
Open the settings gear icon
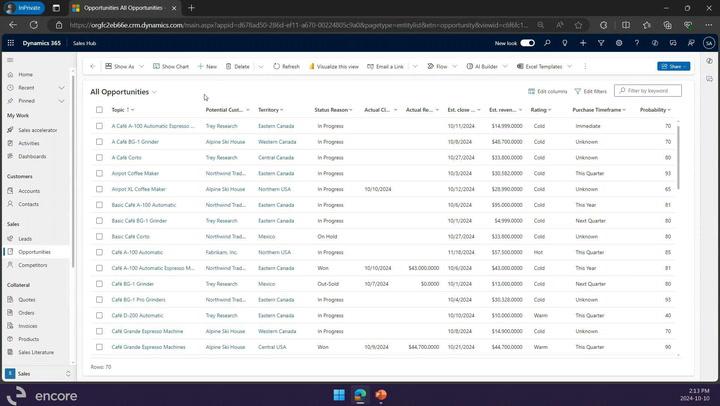619,43
